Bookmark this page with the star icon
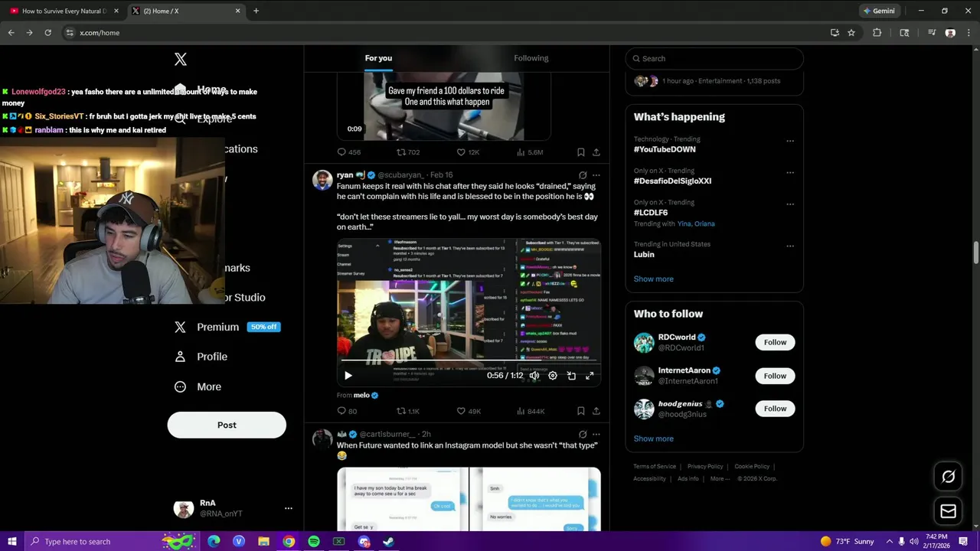The height and width of the screenshot is (551, 980). tap(851, 33)
